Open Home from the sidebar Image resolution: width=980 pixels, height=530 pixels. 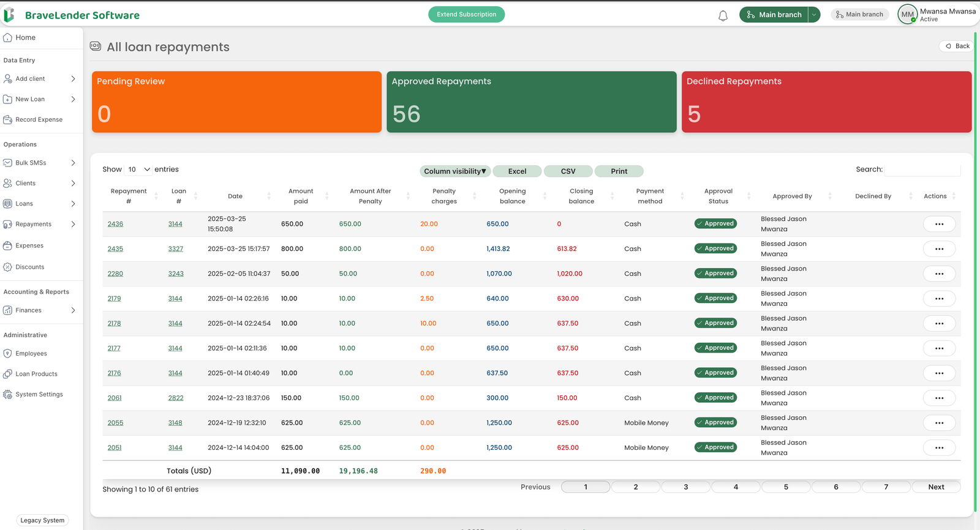point(25,38)
